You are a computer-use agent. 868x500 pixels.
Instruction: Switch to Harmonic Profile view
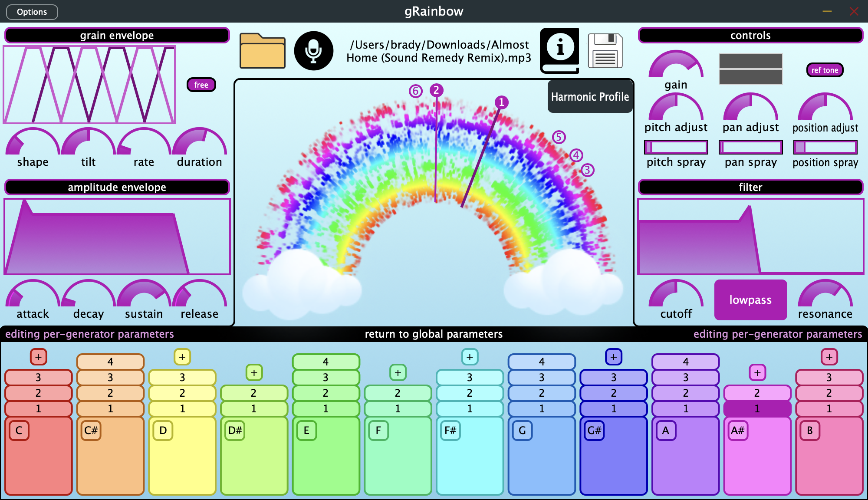pos(589,96)
